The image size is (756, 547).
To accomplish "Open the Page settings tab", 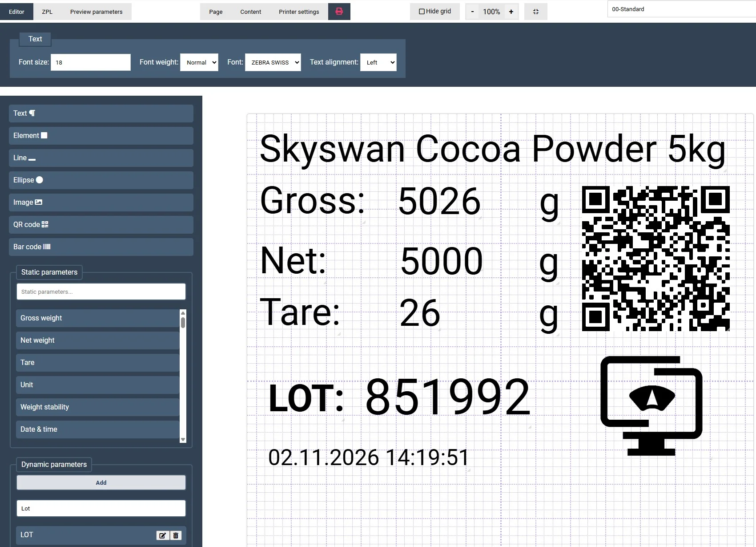I will (x=216, y=12).
